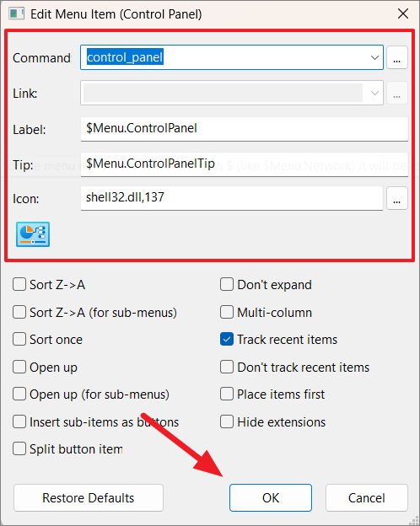Cancel the menu item edit

(367, 498)
